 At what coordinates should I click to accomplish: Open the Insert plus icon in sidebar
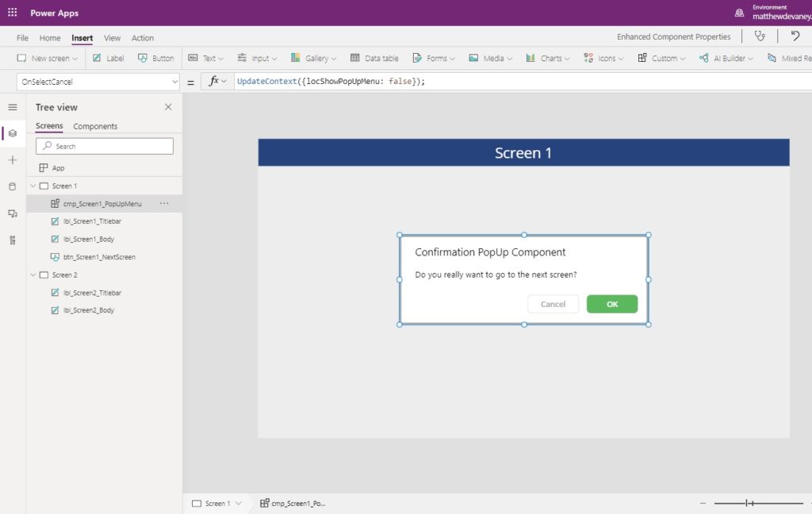coord(13,160)
